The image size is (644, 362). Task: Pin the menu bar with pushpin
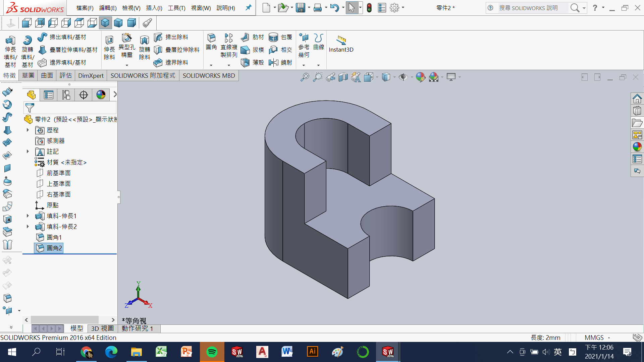(248, 8)
